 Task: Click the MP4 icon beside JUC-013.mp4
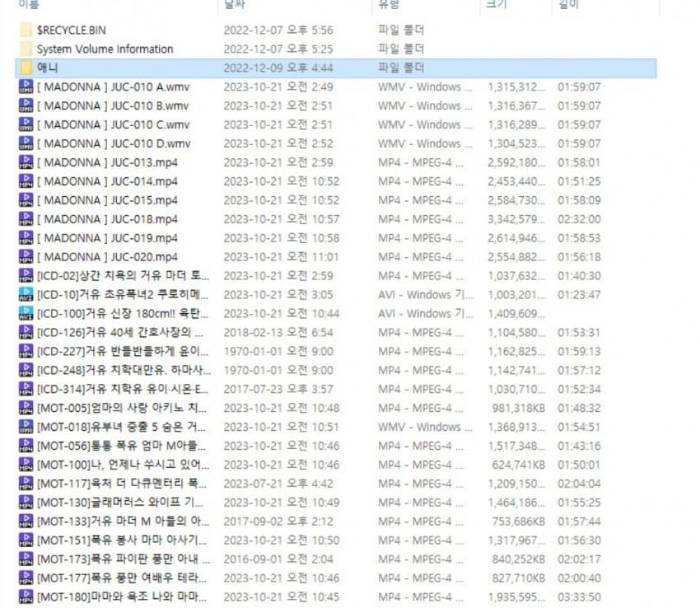26,162
